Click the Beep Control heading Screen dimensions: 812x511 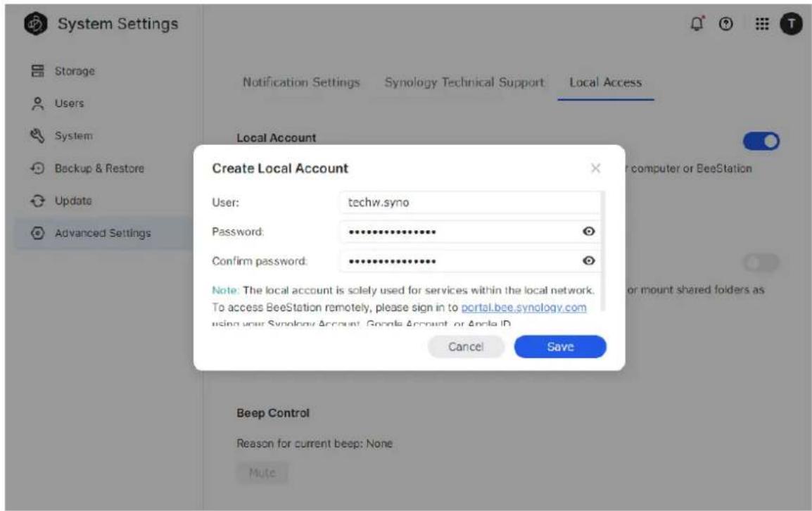pos(273,413)
